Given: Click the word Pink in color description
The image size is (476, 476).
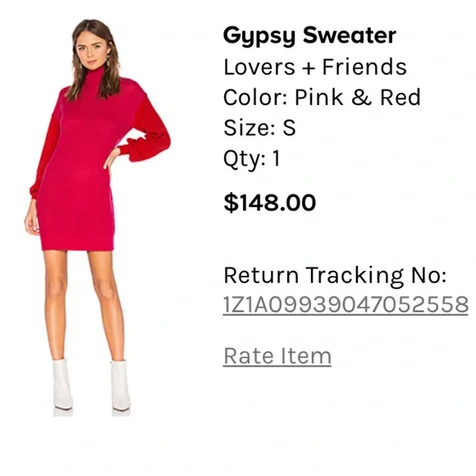Looking at the screenshot, I should 318,97.
